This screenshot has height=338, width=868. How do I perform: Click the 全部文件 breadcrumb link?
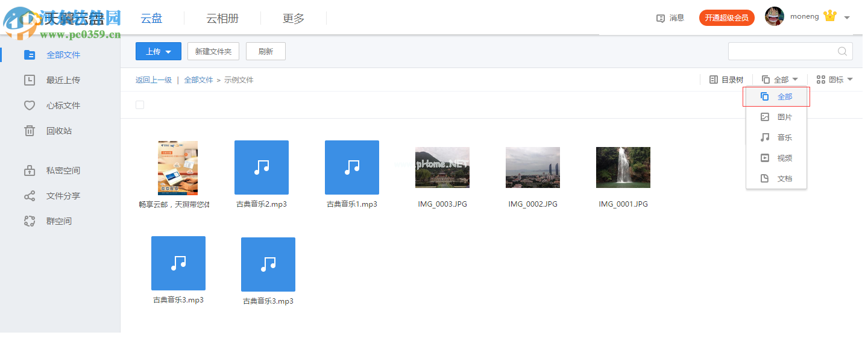(x=199, y=80)
